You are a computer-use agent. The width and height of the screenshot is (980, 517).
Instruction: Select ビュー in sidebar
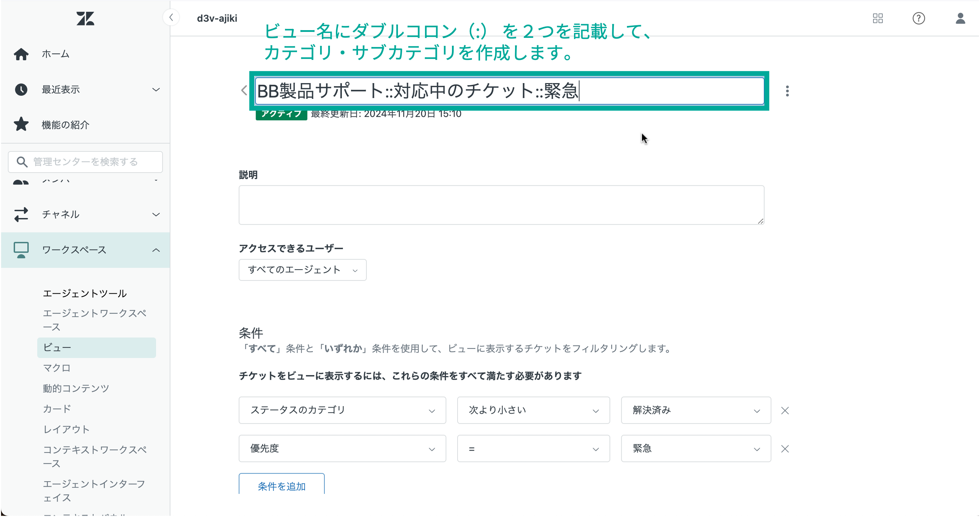[97, 348]
